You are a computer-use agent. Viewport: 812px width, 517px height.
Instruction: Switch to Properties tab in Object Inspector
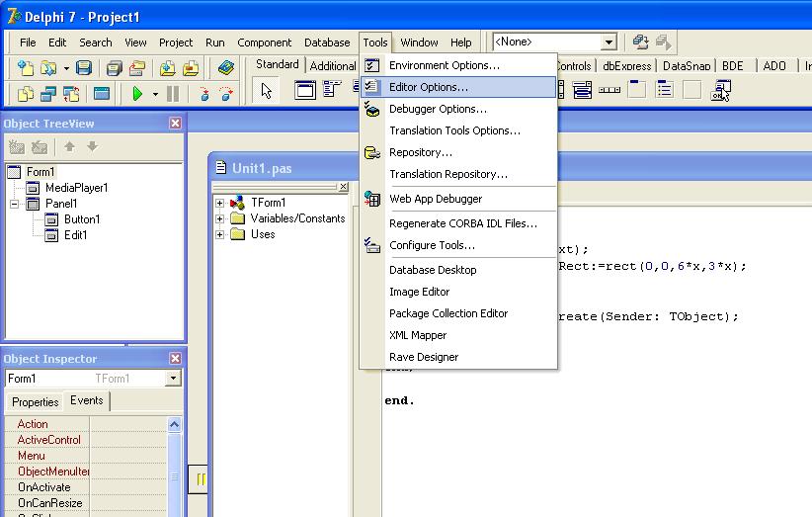pos(36,401)
